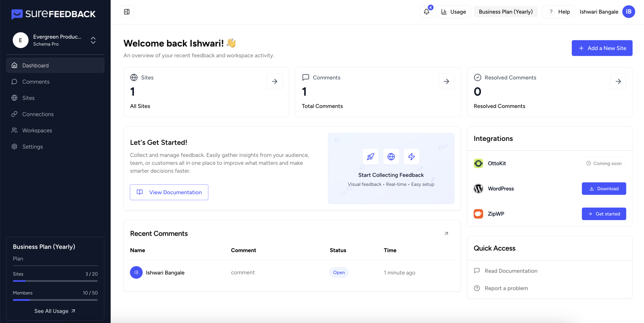The width and height of the screenshot is (644, 323).
Task: Click the IB user avatar
Action: (628, 12)
